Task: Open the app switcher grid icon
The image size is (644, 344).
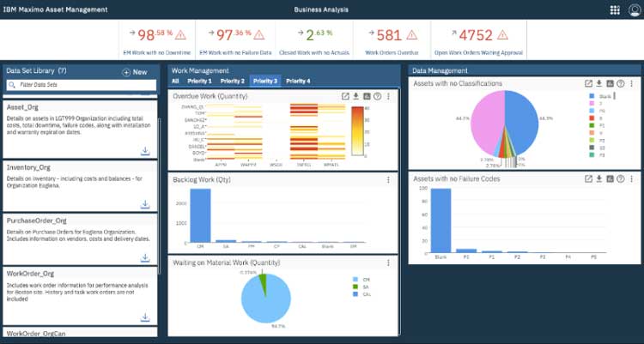Action: click(614, 9)
